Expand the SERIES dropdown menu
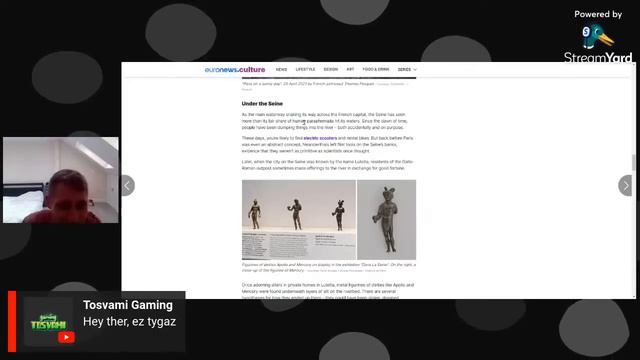This screenshot has height=360, width=640. pos(407,70)
